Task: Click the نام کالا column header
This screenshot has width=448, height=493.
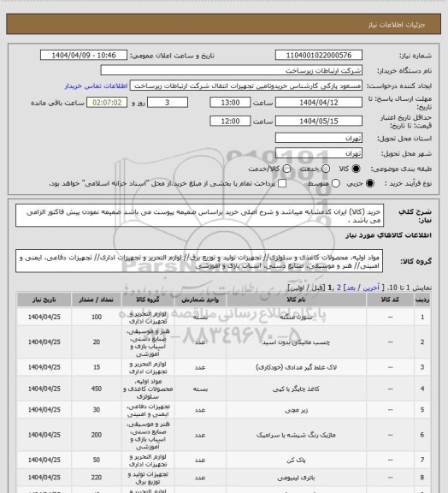Action: 296,300
